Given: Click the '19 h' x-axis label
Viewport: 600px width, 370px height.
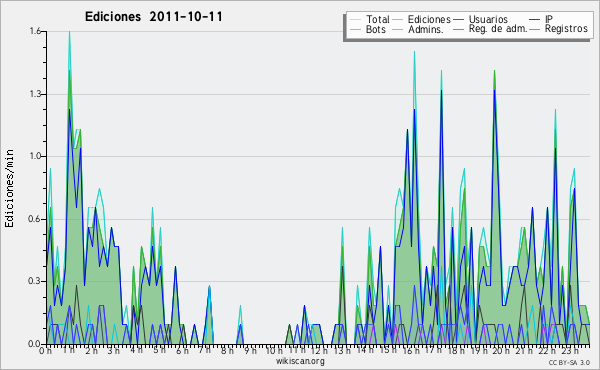Looking at the screenshot, I should [479, 351].
